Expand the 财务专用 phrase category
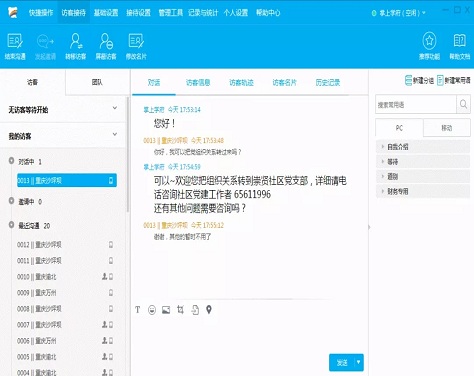Screen dimensions: 474x376 (x=423, y=191)
